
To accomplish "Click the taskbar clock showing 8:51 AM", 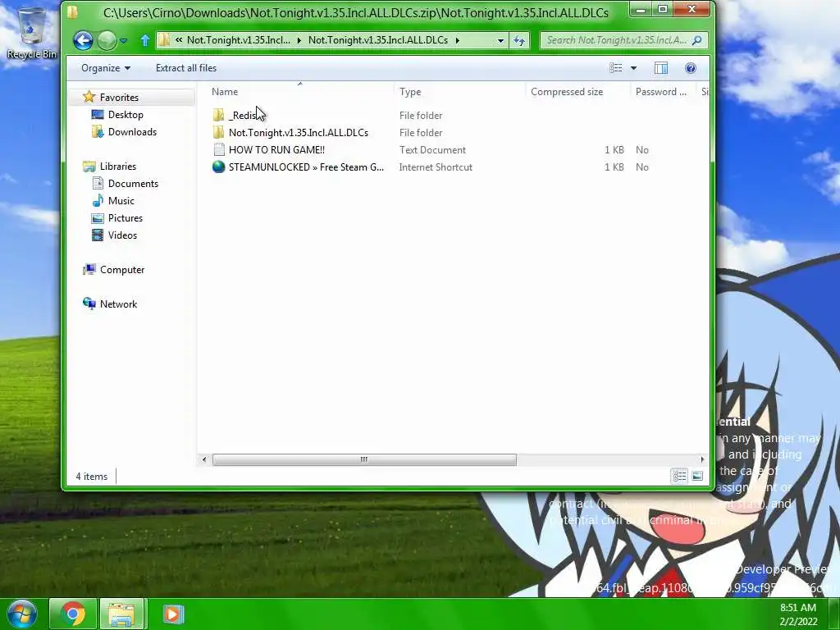I will click(x=798, y=614).
